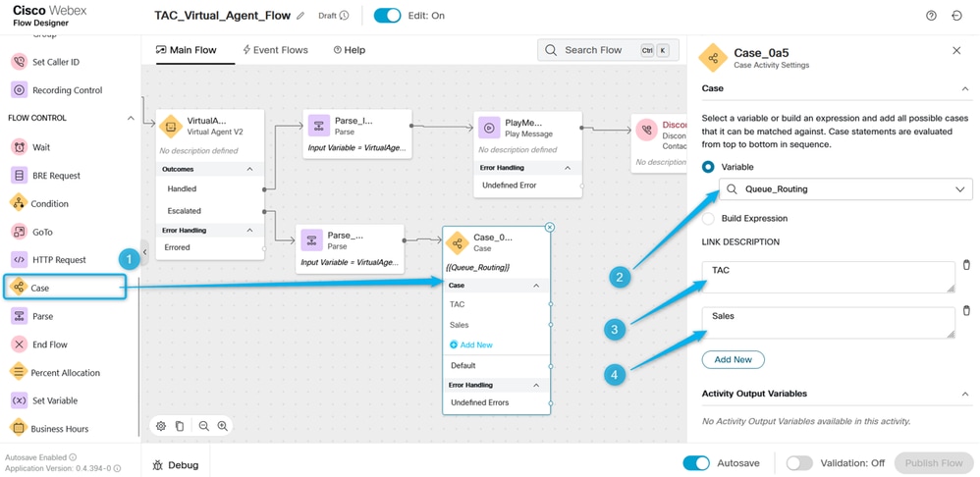Screen dimensions: 980x477
Task: Click the Percent Allocation activity icon
Action: [x=19, y=373]
